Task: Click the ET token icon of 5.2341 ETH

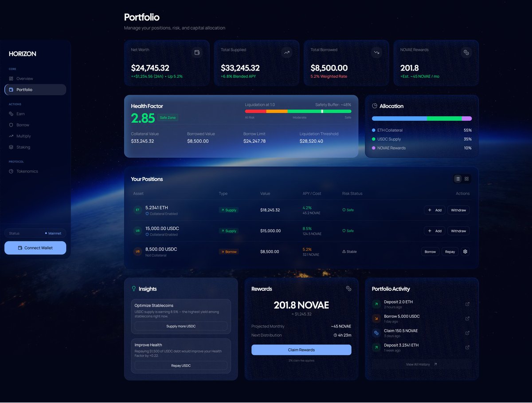Action: pos(137,210)
